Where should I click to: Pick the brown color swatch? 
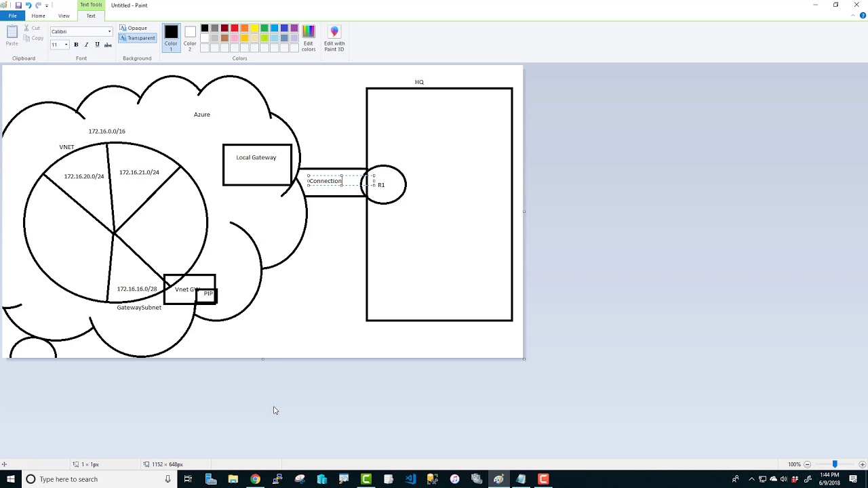pyautogui.click(x=224, y=38)
